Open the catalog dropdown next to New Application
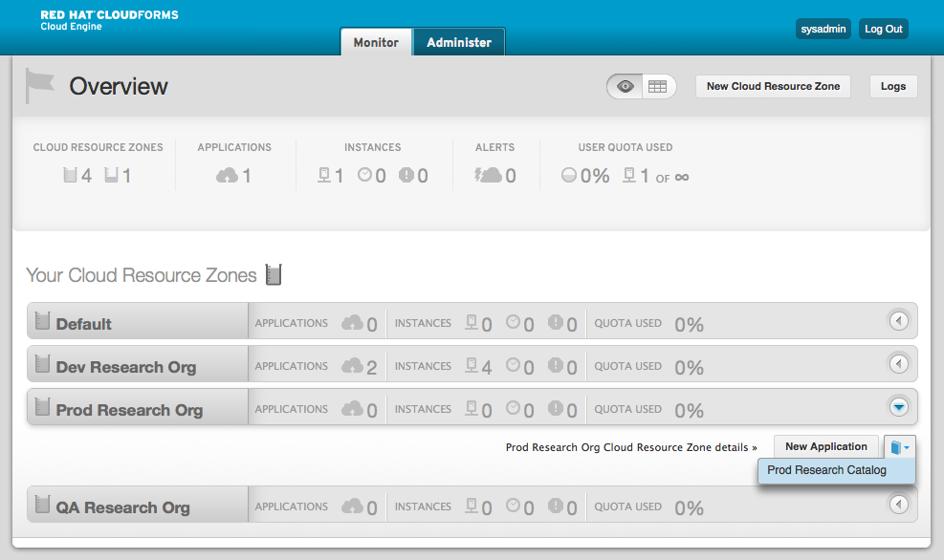Viewport: 944px width, 560px height. click(x=900, y=446)
